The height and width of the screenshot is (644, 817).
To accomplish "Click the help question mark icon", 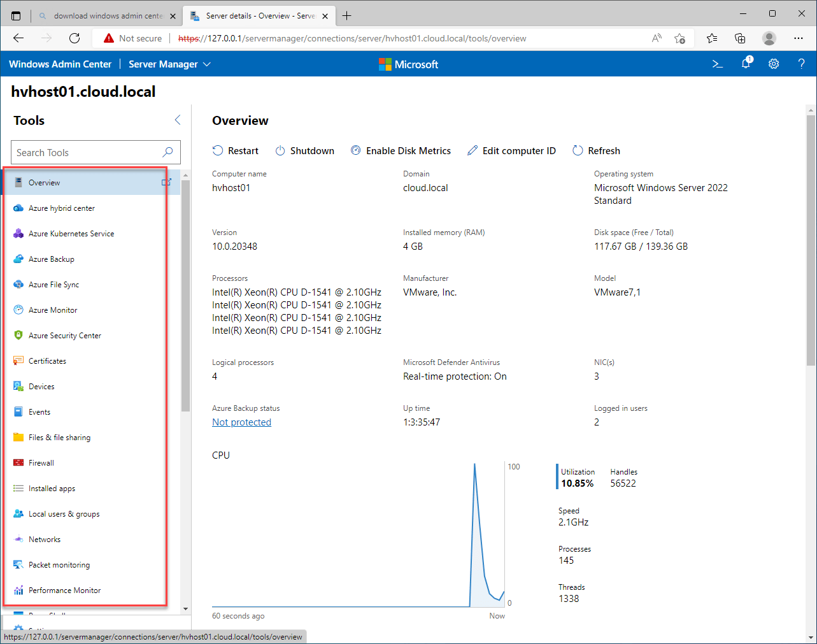I will (x=802, y=64).
